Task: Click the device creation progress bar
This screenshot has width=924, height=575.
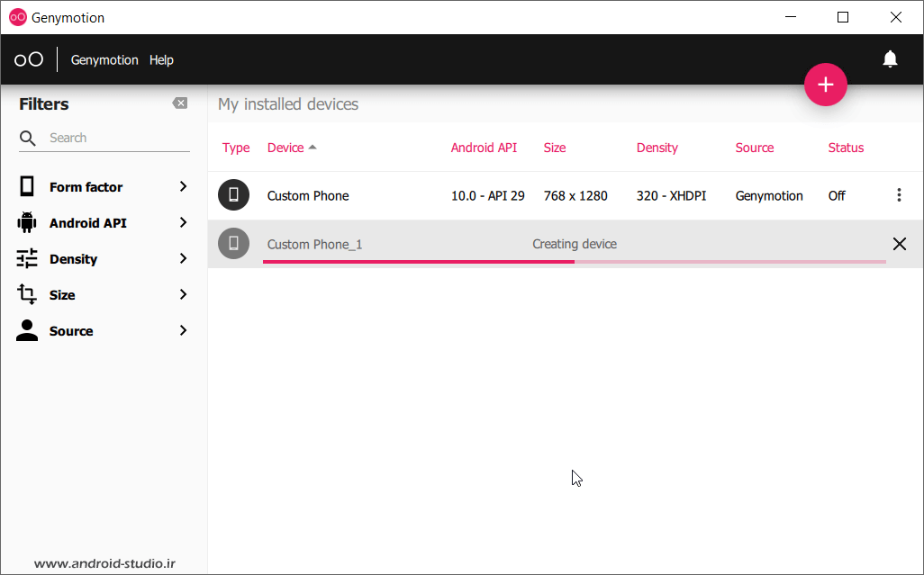Action: click(x=574, y=262)
